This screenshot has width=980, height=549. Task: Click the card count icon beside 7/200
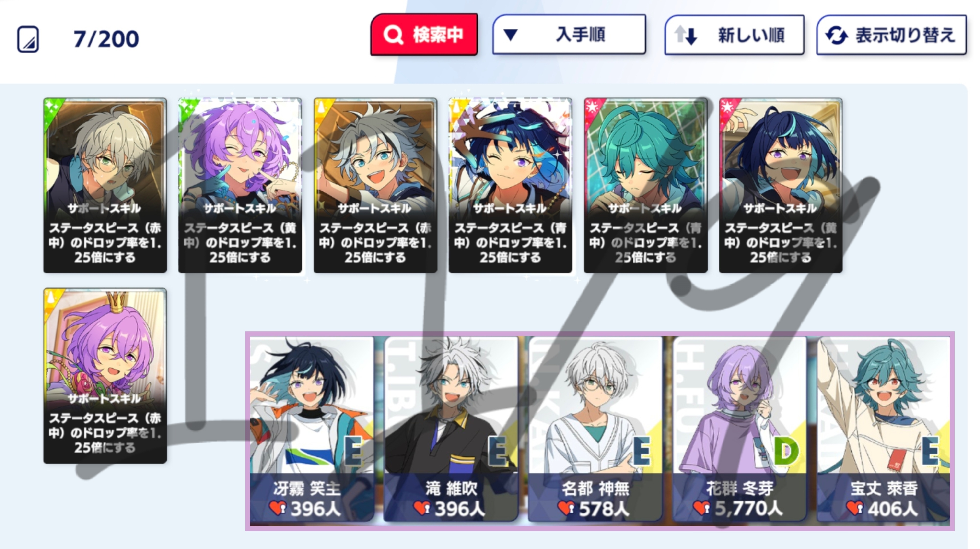pos(28,39)
